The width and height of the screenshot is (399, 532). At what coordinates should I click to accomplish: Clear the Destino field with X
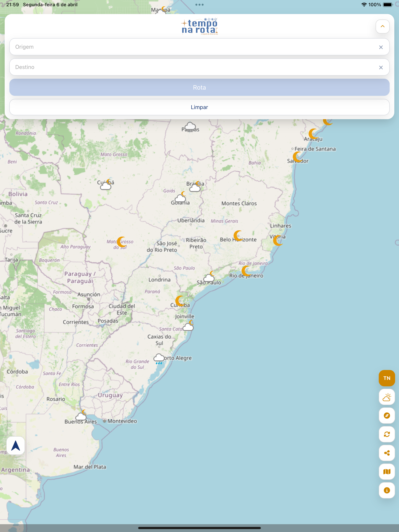click(x=381, y=67)
